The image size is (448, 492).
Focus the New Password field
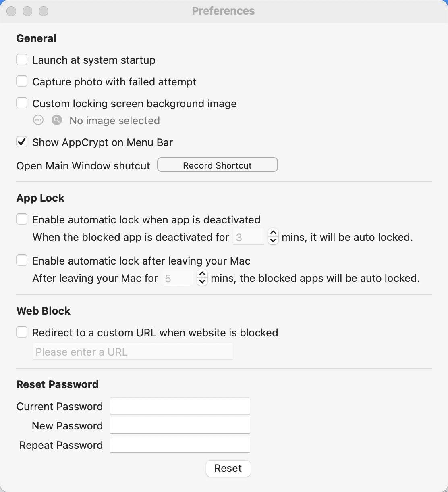[180, 425]
